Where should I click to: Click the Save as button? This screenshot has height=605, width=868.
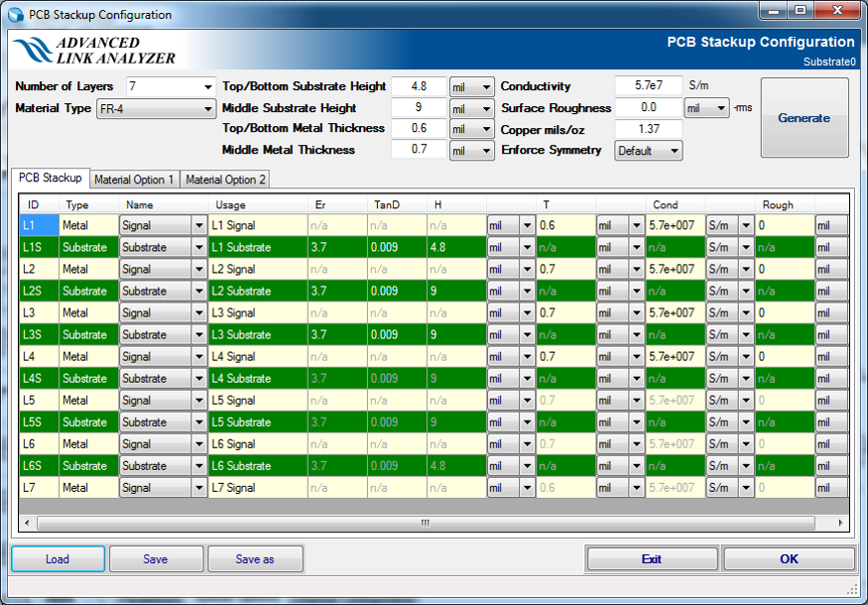point(255,559)
